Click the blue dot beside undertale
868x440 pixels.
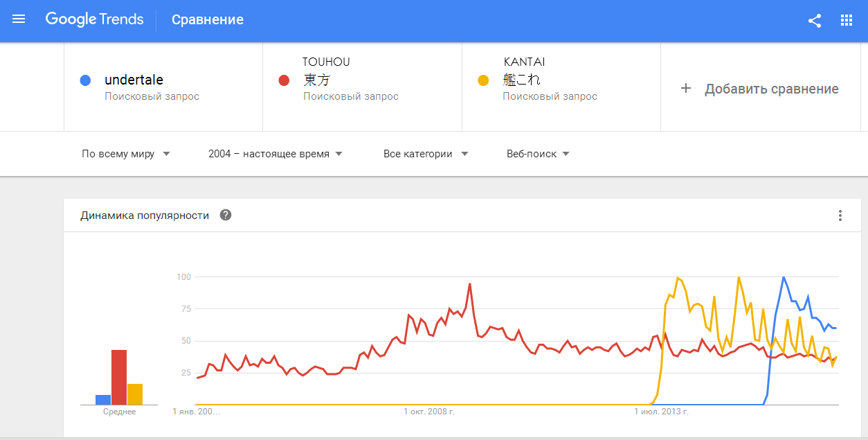coord(85,80)
